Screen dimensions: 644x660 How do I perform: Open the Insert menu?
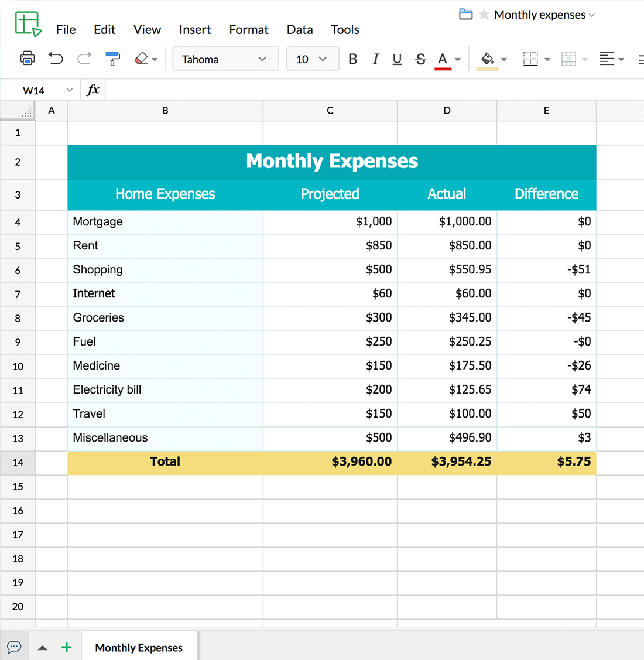click(195, 29)
